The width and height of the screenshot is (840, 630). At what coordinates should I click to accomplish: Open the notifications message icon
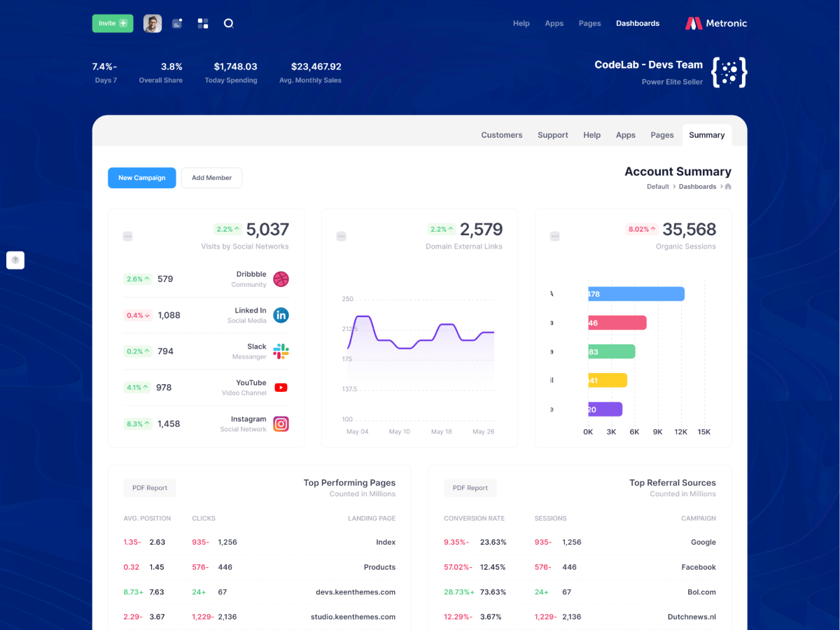(x=177, y=23)
